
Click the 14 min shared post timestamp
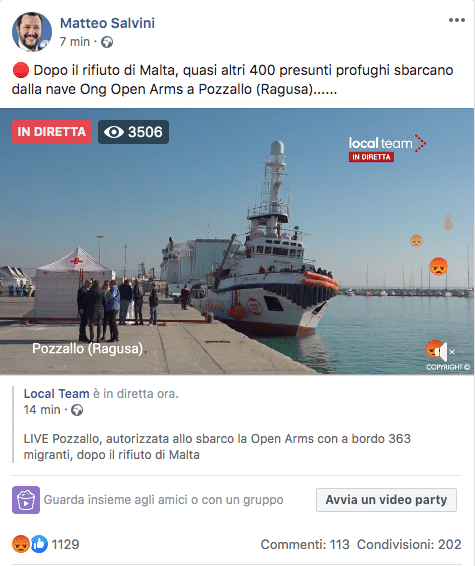(x=42, y=410)
